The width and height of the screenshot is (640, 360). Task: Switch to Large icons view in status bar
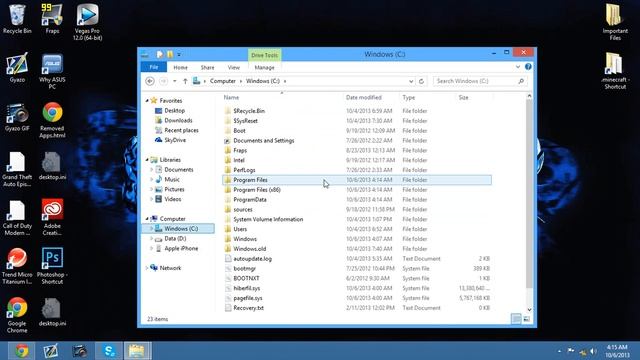click(527, 319)
